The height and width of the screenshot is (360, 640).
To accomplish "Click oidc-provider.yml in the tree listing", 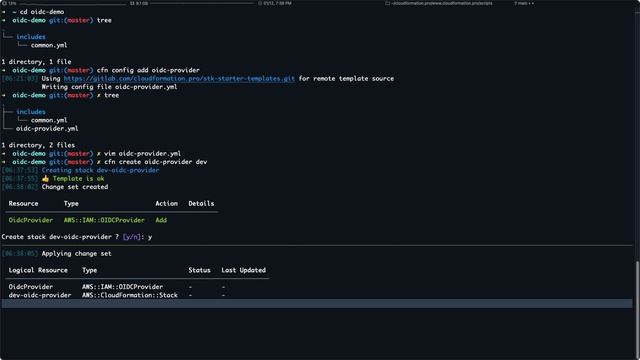I will [x=47, y=129].
